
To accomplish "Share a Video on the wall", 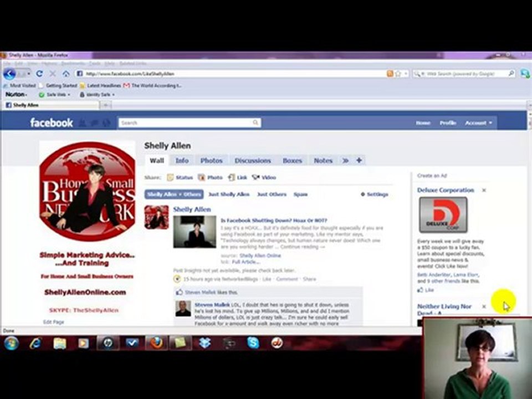I will (264, 177).
